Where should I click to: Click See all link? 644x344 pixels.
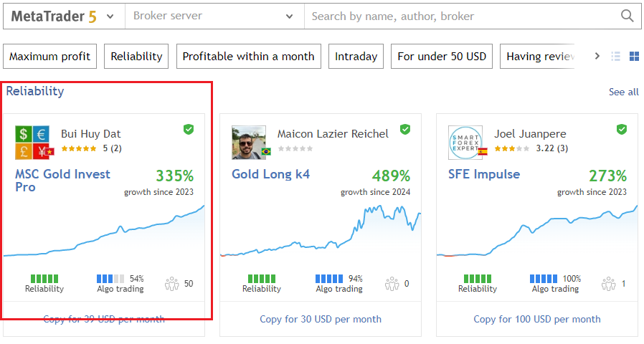click(623, 92)
